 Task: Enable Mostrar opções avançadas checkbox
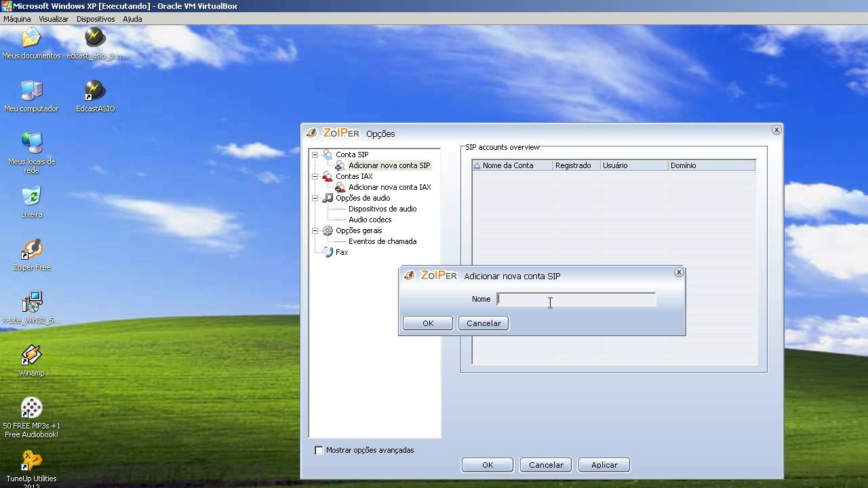click(x=319, y=450)
